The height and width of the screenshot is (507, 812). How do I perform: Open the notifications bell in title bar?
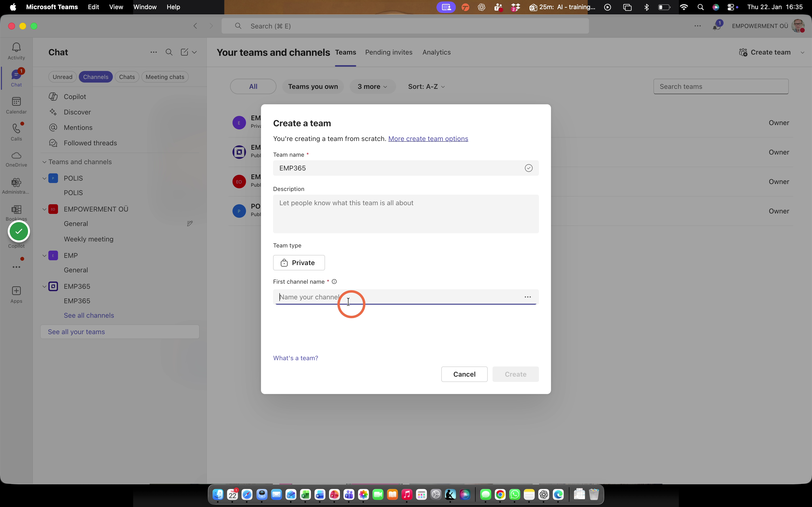[x=716, y=26]
